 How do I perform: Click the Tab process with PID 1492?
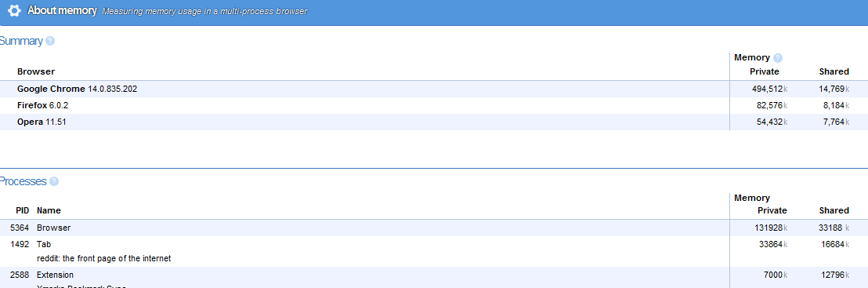pos(434,251)
